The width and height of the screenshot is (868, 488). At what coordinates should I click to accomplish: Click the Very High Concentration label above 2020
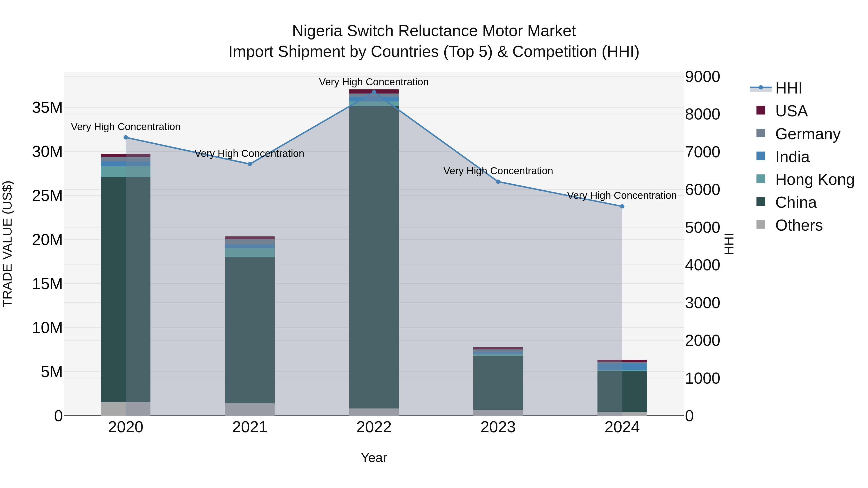click(x=126, y=127)
